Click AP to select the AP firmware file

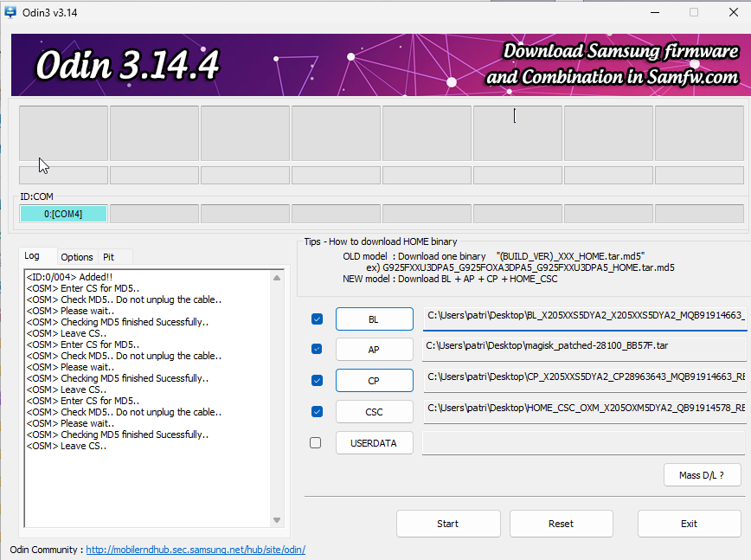coord(374,349)
